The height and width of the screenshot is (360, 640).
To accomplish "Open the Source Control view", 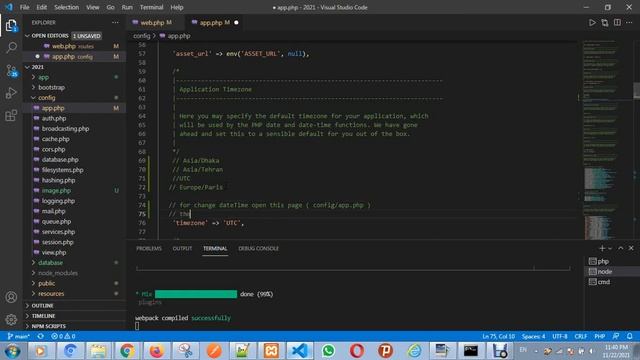I will coord(11,71).
